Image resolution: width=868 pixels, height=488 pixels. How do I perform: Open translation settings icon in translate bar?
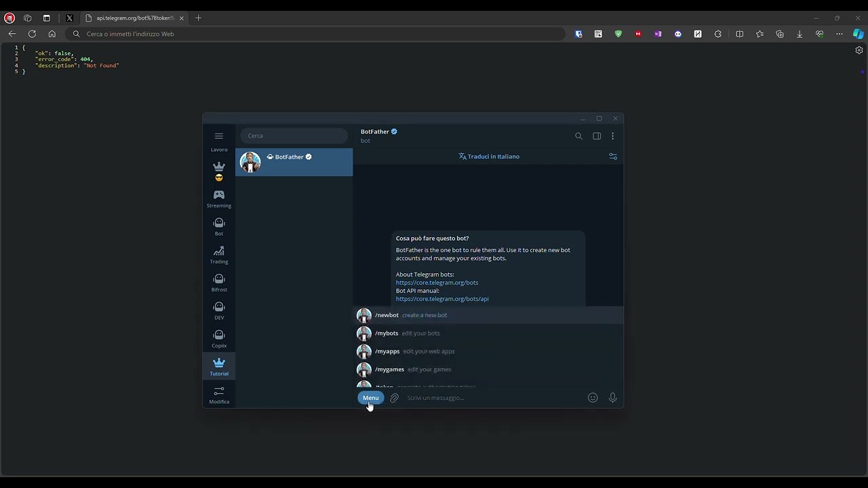(x=613, y=157)
